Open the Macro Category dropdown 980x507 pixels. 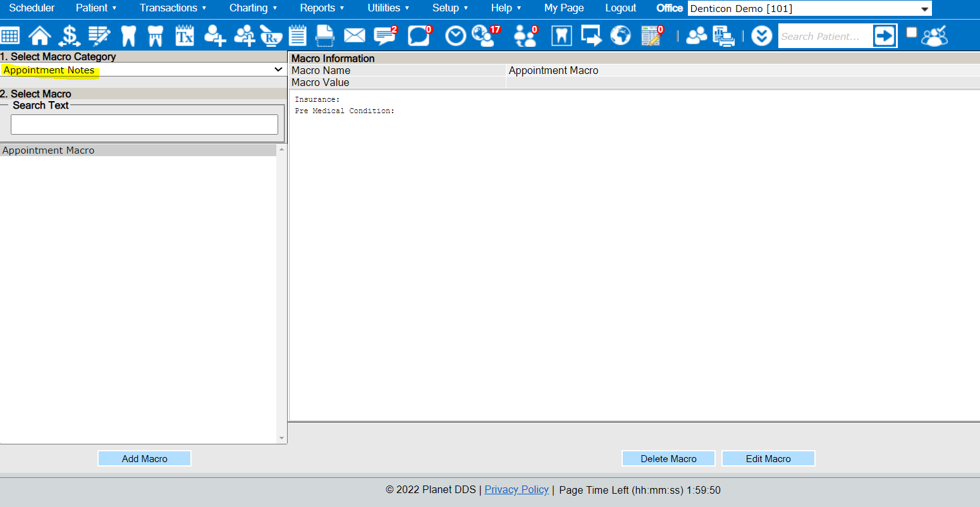pos(143,70)
